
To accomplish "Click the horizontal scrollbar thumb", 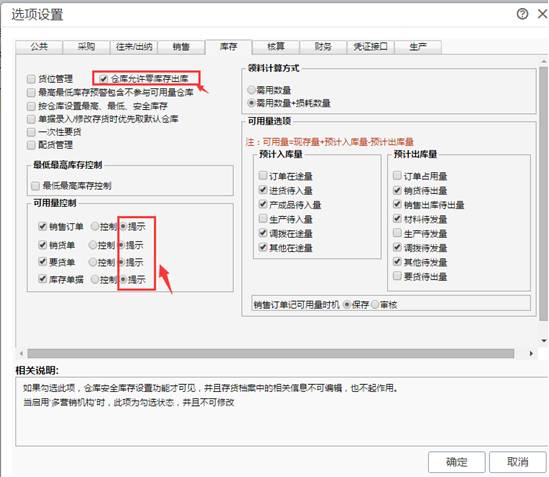I will click(271, 353).
